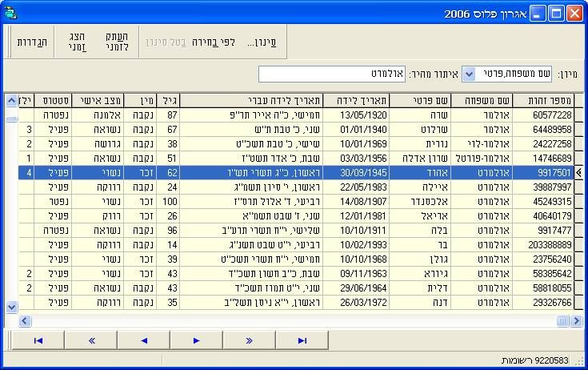Viewport: 588px width, 370px height.
Task: Open the סינון... filter button
Action: (262, 42)
